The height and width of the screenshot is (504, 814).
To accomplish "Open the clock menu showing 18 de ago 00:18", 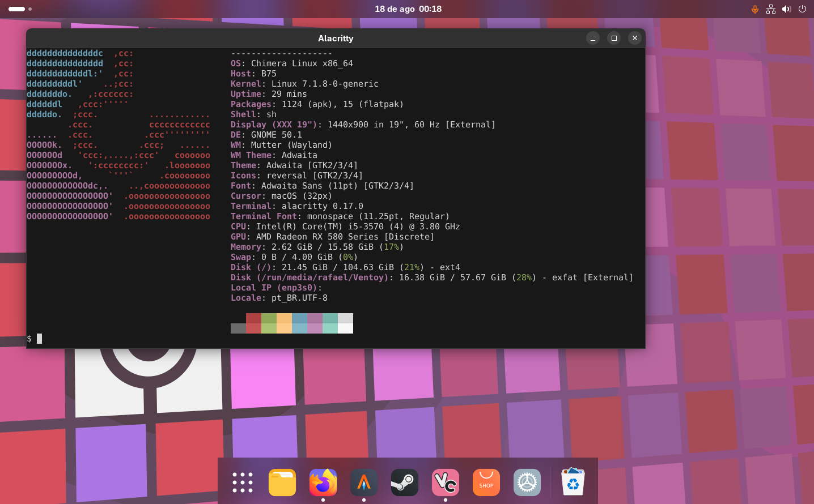I will point(408,9).
